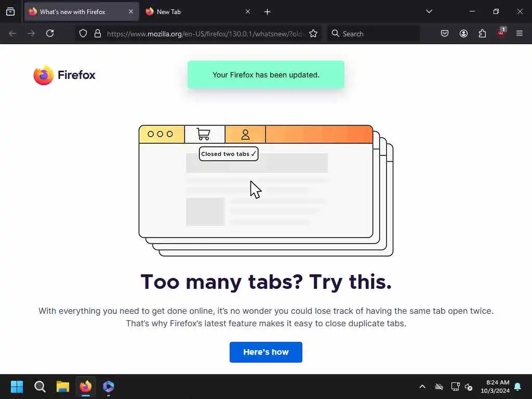Image resolution: width=532 pixels, height=399 pixels.
Task: Show hidden system tray icons
Action: click(x=422, y=387)
